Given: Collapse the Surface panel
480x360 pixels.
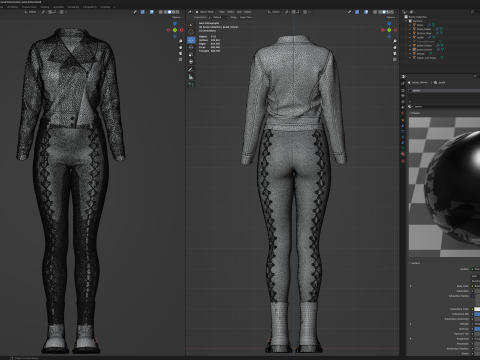Looking at the screenshot, I should tap(415, 263).
